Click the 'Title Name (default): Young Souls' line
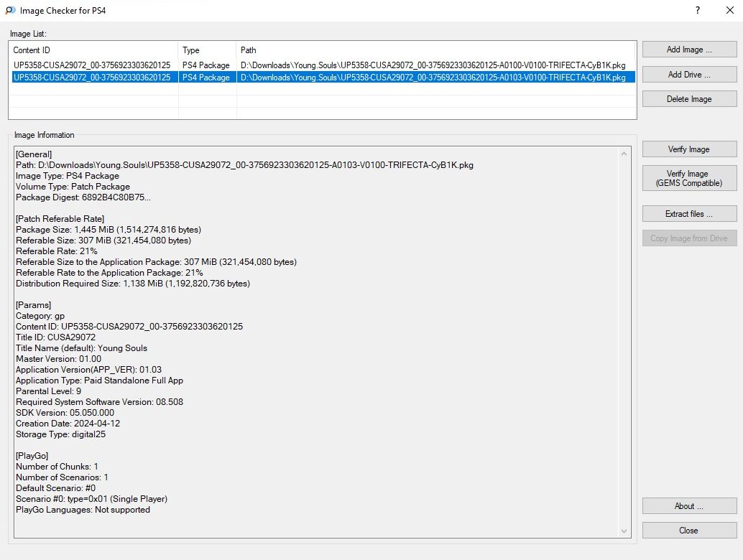 (81, 348)
